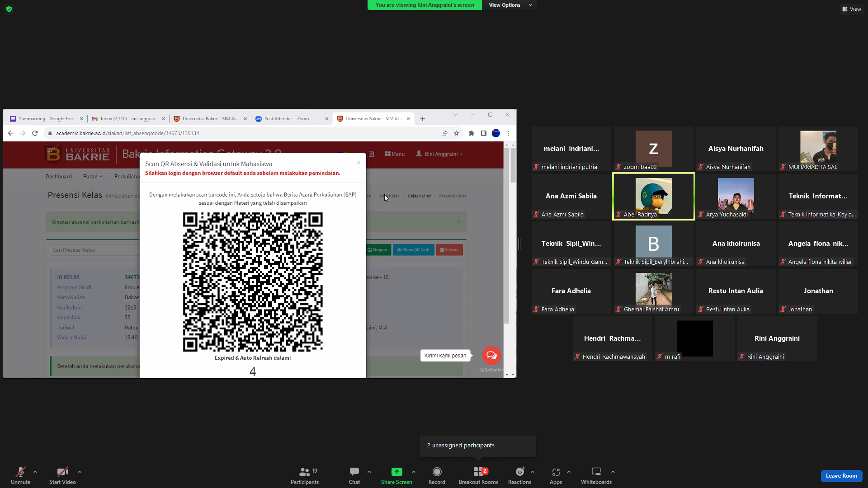Open the browser side panel icon
This screenshot has width=868, height=488.
click(484, 133)
